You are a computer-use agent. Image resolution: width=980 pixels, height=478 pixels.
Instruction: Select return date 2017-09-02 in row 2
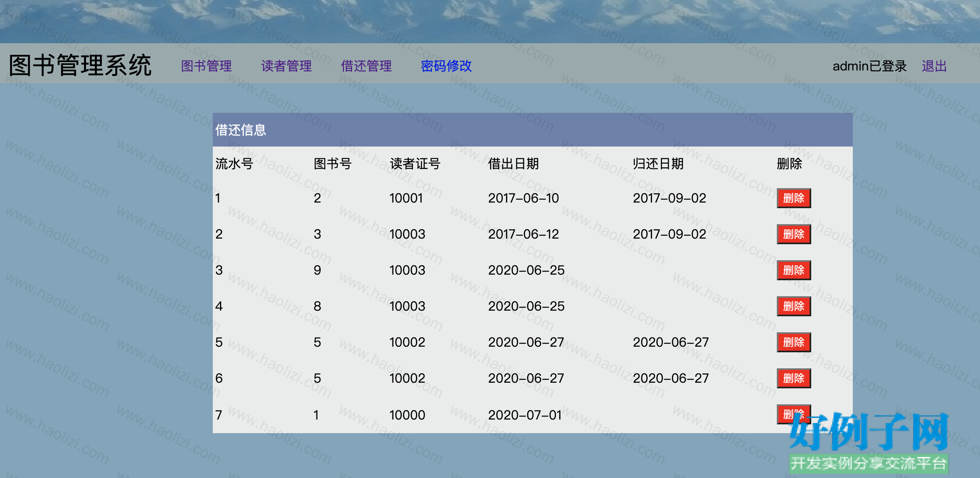[x=670, y=234]
